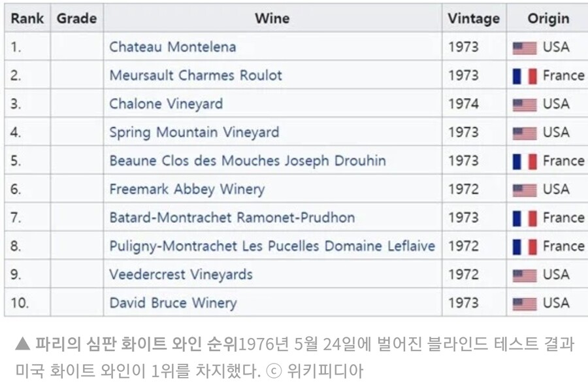Screen dimensions: 588x387
Task: Click the USA flag in Freemark Abbey row
Action: coord(525,190)
